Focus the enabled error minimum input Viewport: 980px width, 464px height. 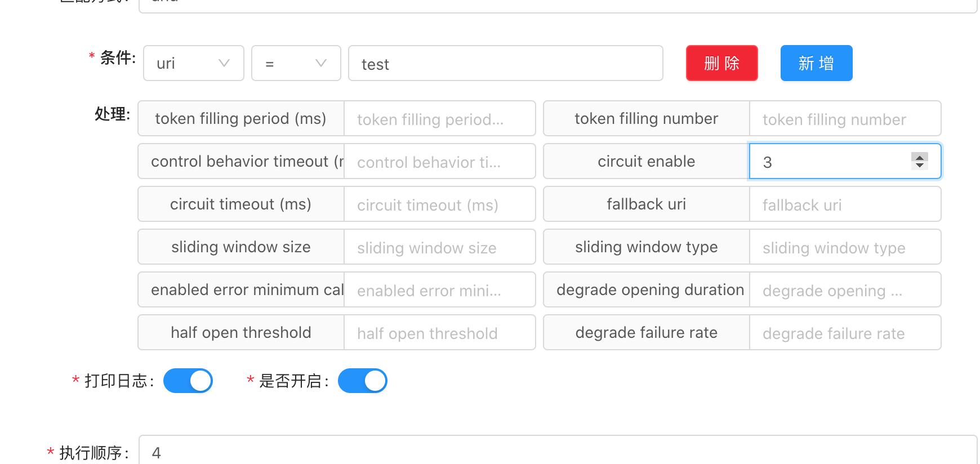(440, 289)
